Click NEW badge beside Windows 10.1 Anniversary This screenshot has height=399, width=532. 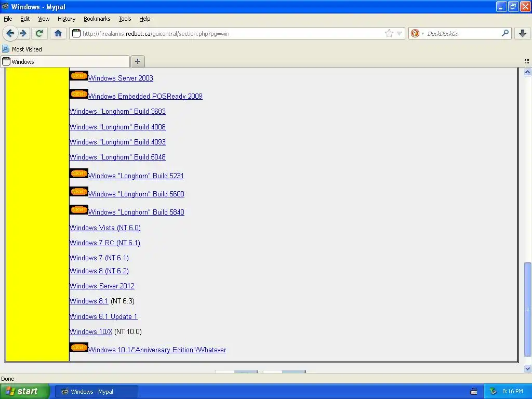(x=79, y=348)
